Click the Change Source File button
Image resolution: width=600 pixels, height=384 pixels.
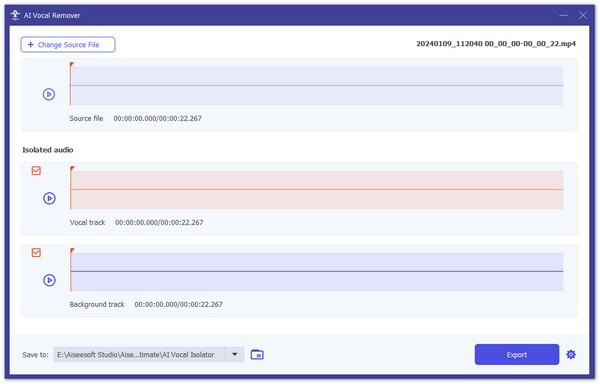point(68,44)
